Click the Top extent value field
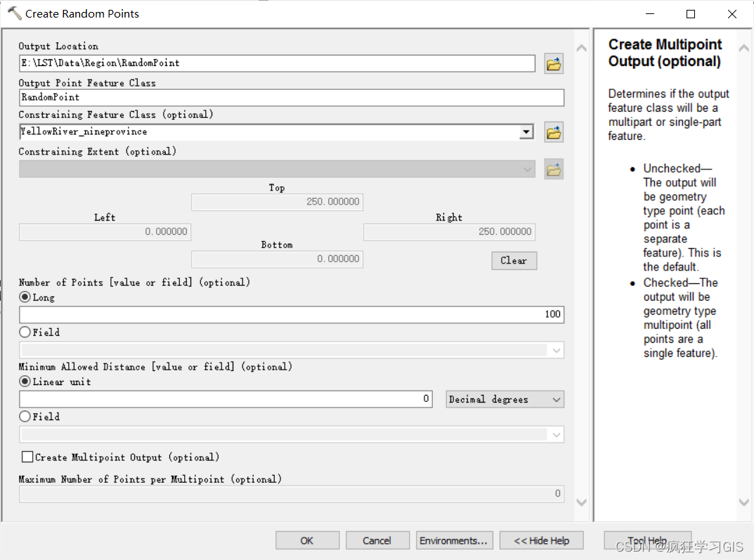The width and height of the screenshot is (754, 560). [x=277, y=202]
